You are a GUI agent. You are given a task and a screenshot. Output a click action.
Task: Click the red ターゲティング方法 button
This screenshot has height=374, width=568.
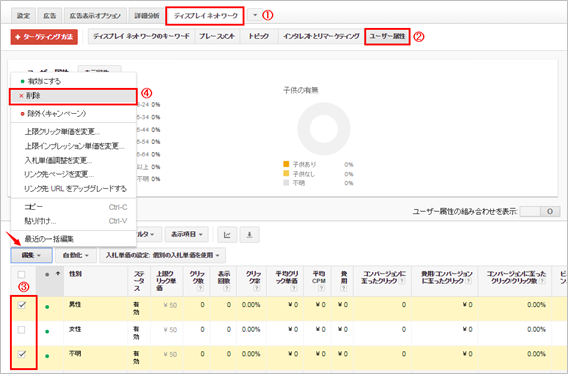click(x=44, y=37)
